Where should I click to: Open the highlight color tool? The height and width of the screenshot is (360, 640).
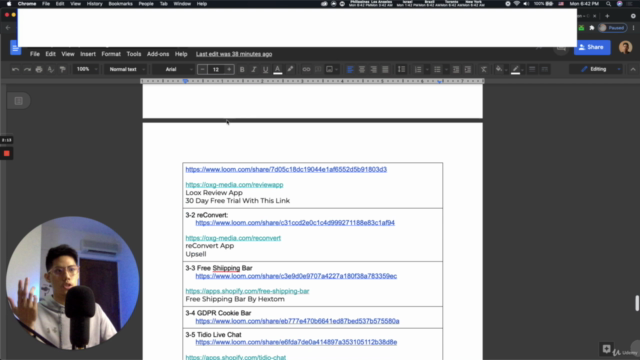point(290,69)
